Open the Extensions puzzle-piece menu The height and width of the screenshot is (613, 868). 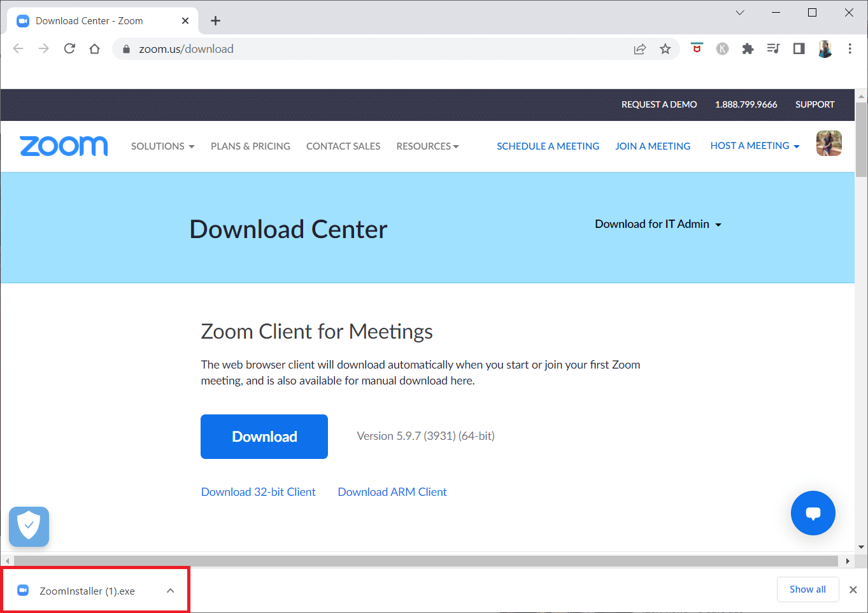click(x=748, y=49)
